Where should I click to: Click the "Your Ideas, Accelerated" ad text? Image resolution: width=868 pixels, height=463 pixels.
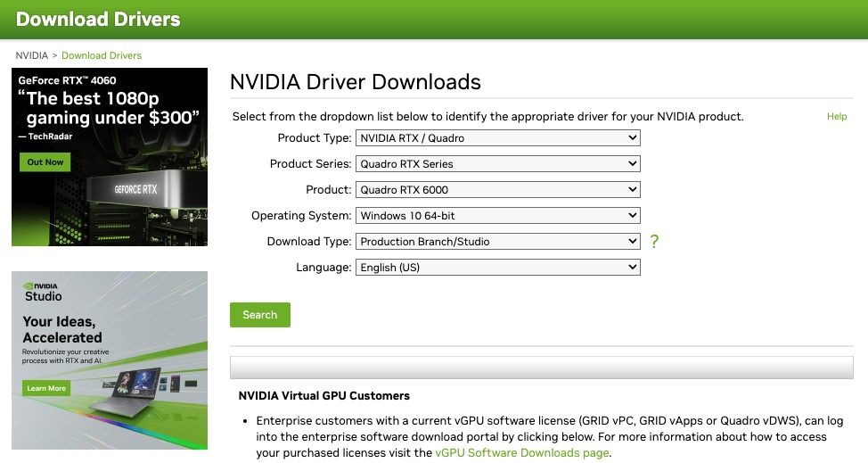(x=62, y=329)
